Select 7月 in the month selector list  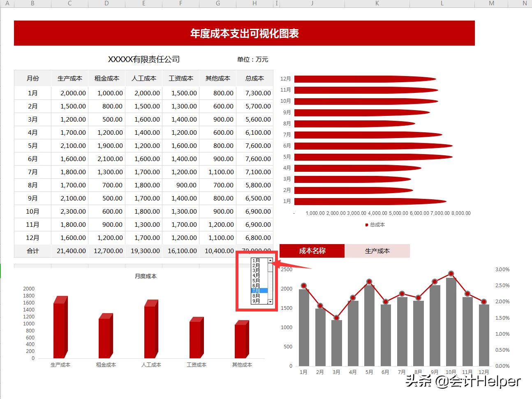[257, 290]
